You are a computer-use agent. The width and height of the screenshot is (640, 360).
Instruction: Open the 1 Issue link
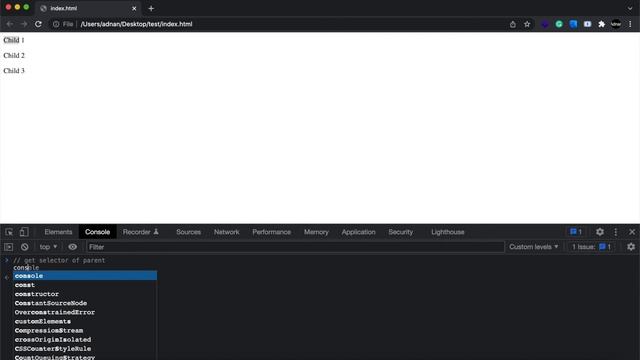tap(591, 247)
